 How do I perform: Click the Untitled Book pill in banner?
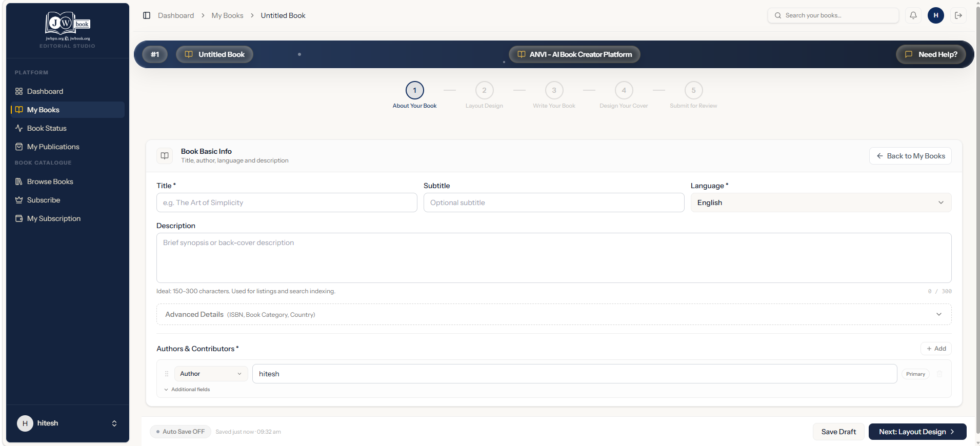click(214, 54)
